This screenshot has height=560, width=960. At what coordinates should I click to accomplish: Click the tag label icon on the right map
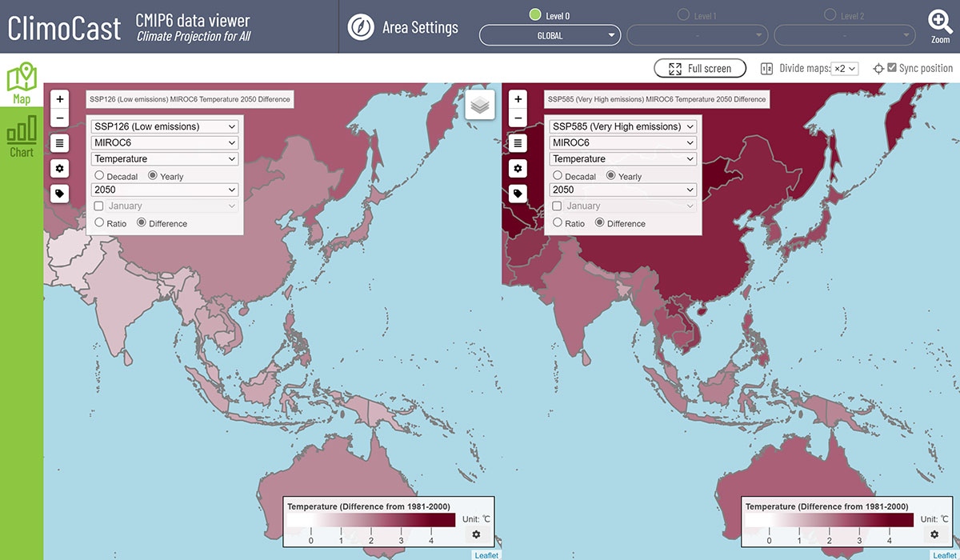pyautogui.click(x=518, y=194)
